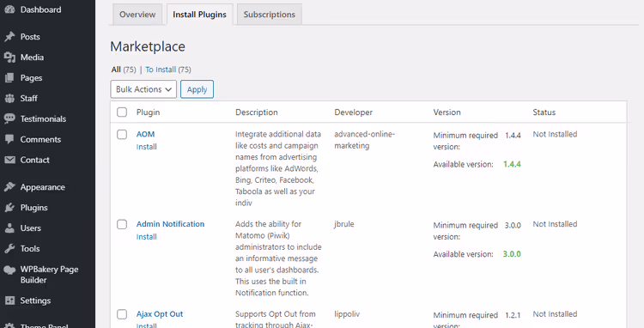Click available version 1.4.4 in green

[512, 164]
